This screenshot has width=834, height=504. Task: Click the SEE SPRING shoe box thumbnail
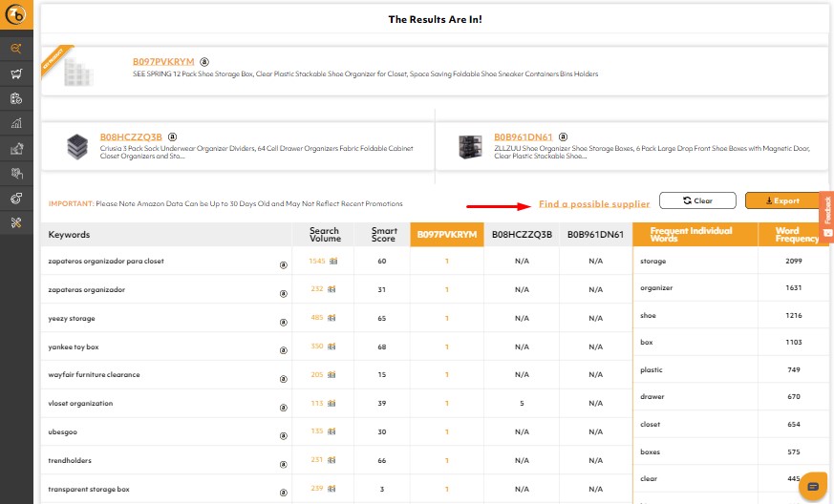(x=81, y=73)
